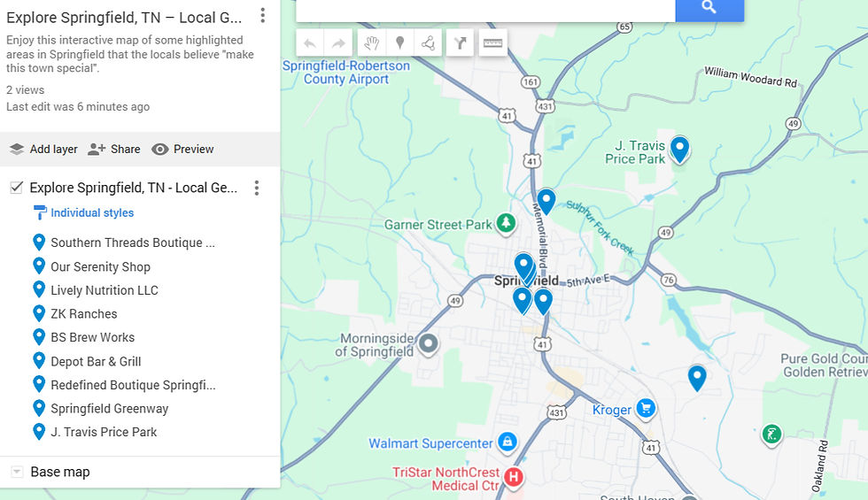Select BS Brew Works in layer list
Screen dimensions: 868x500
[92, 337]
